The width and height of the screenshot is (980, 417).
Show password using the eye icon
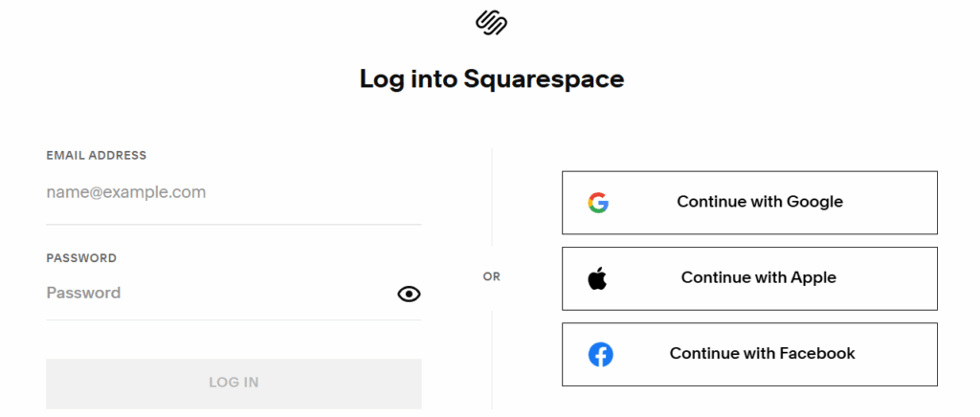[x=409, y=294]
